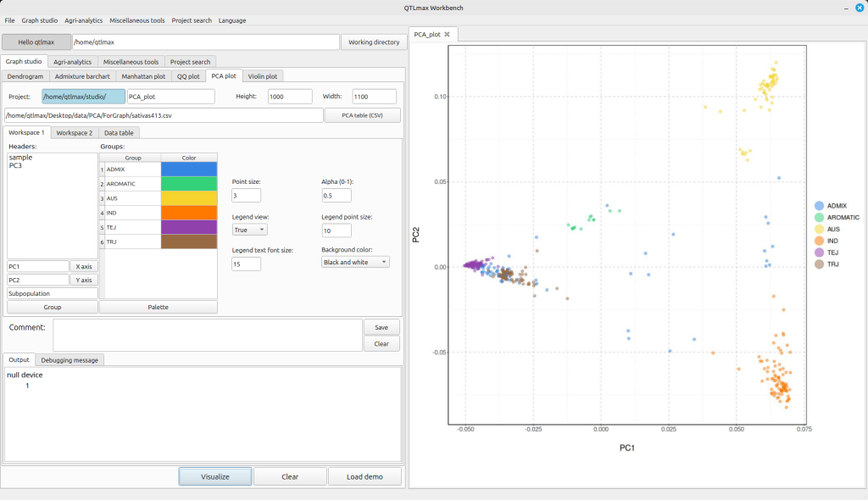Click the Working directory button
Screen dimensions: 868x500
(374, 42)
